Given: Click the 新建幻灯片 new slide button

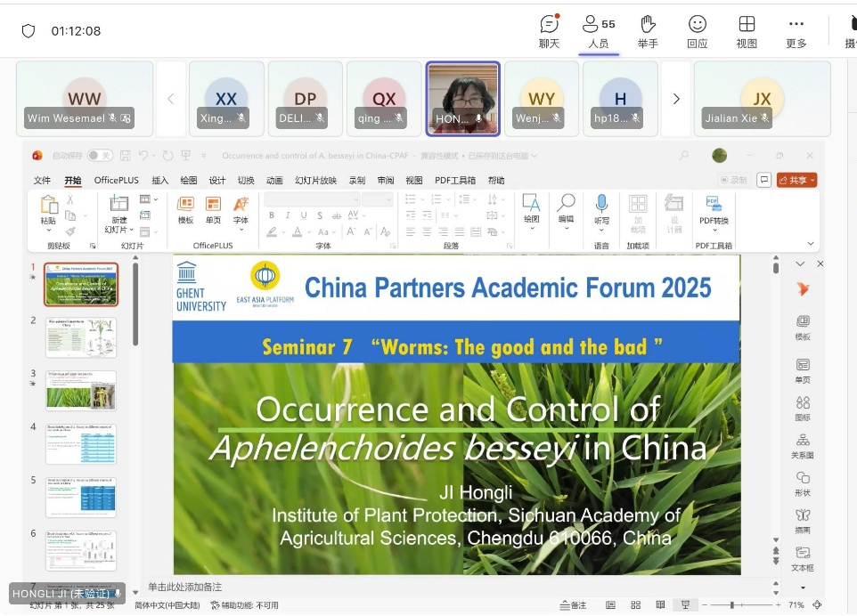Looking at the screenshot, I should tap(118, 212).
